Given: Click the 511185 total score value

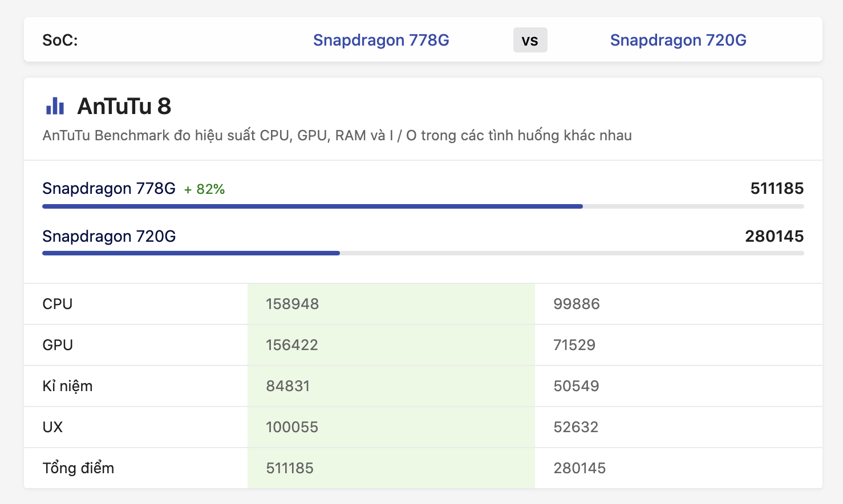Looking at the screenshot, I should 777,188.
